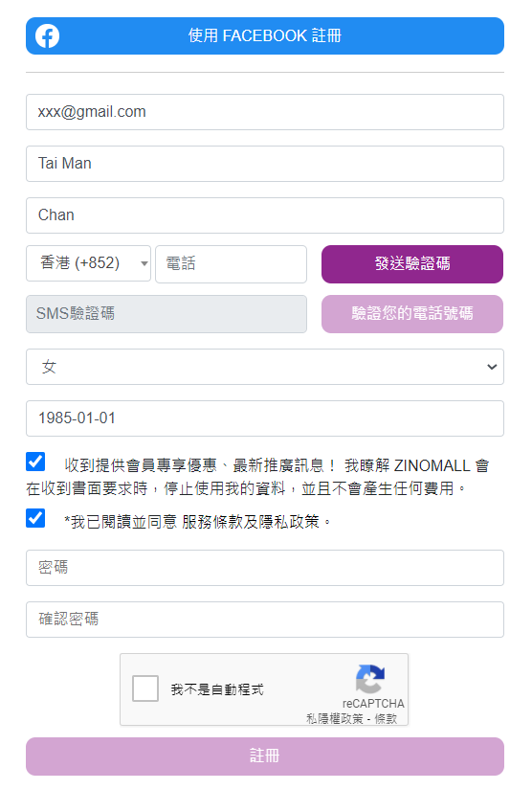
Task: Click the 註冊 submit button
Action: pyautogui.click(x=265, y=756)
